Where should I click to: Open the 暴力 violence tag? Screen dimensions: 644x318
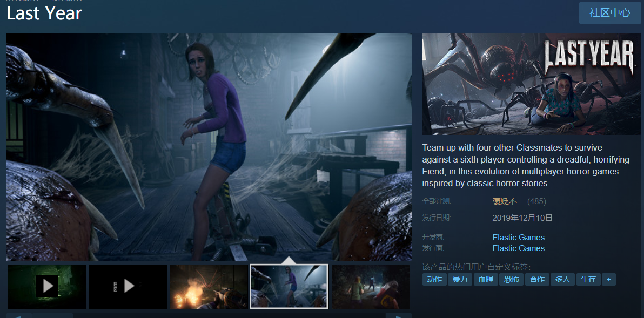[x=460, y=280]
